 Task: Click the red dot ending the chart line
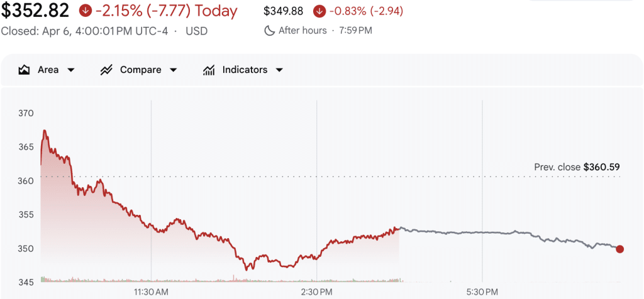(620, 249)
